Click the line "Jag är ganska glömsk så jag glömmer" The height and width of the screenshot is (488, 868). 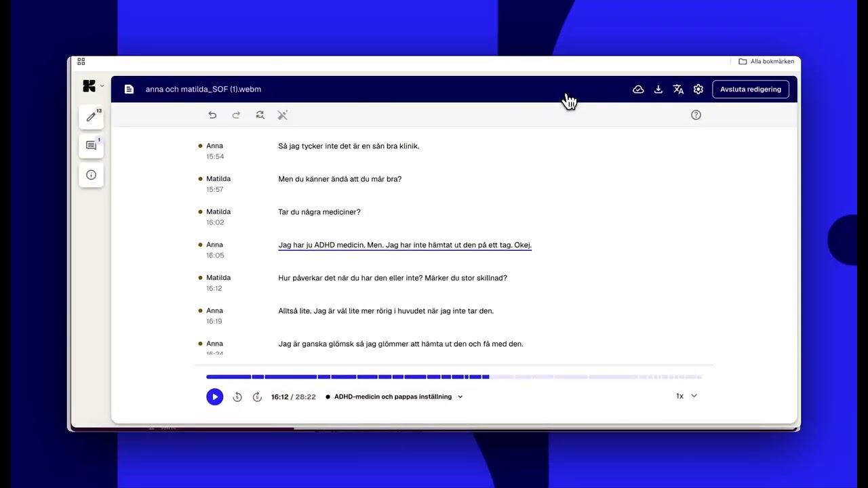[x=401, y=344]
